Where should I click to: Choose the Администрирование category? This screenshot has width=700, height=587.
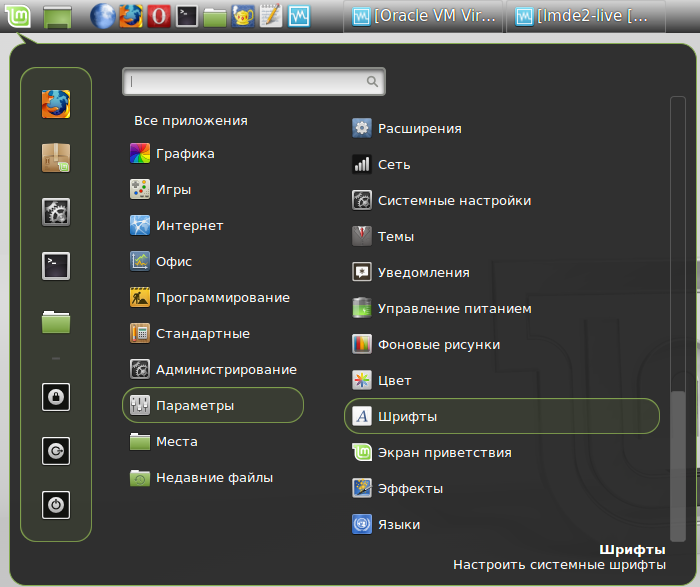tap(225, 370)
